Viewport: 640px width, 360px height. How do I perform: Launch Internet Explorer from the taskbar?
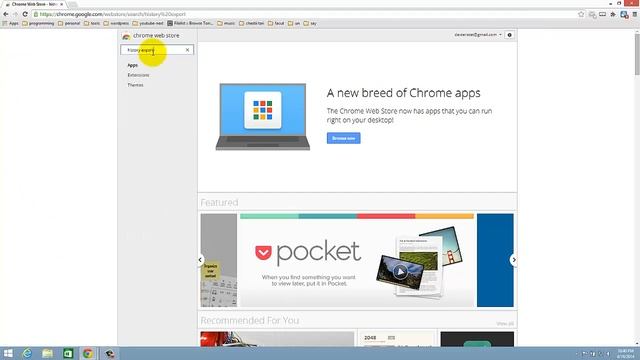[x=27, y=353]
